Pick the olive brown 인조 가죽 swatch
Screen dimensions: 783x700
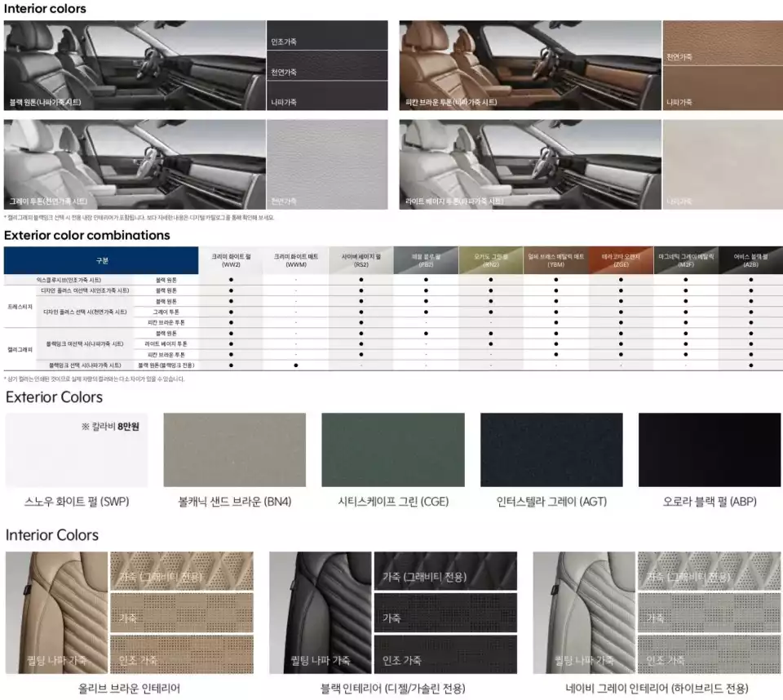tap(182, 654)
